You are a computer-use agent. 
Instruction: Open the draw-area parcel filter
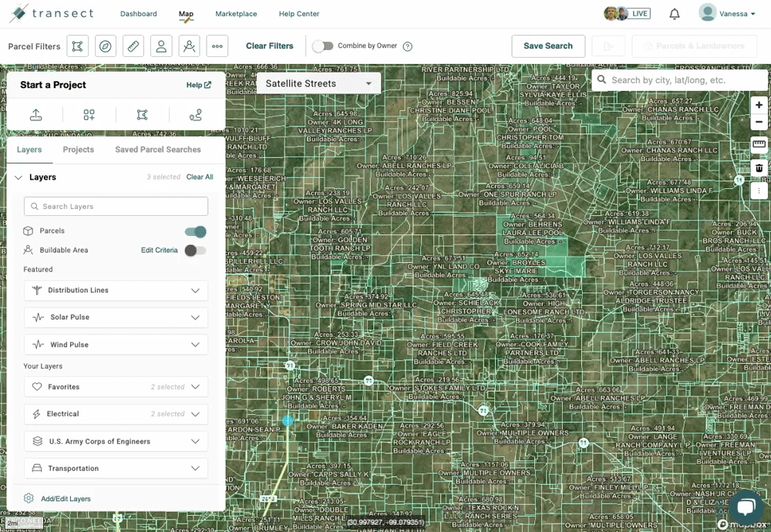pyautogui.click(x=77, y=46)
